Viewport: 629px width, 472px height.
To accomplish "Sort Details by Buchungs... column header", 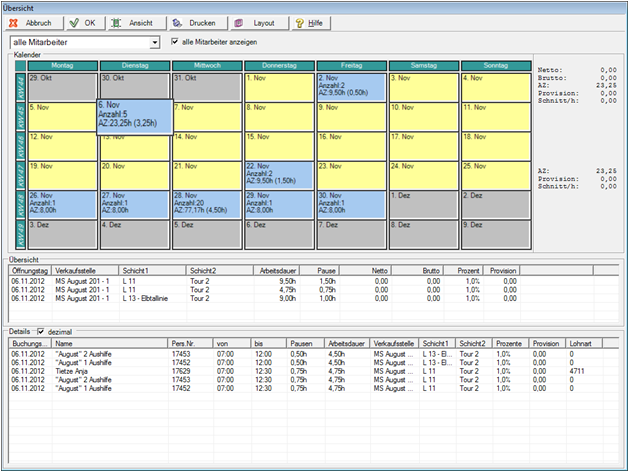I will tap(30, 343).
